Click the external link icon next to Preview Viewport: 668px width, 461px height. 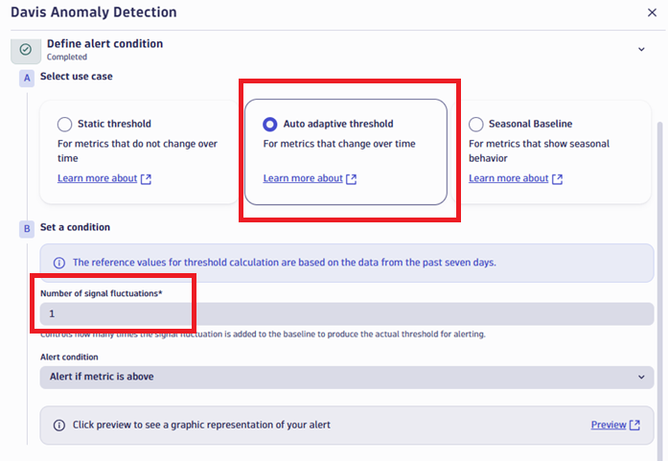point(635,425)
